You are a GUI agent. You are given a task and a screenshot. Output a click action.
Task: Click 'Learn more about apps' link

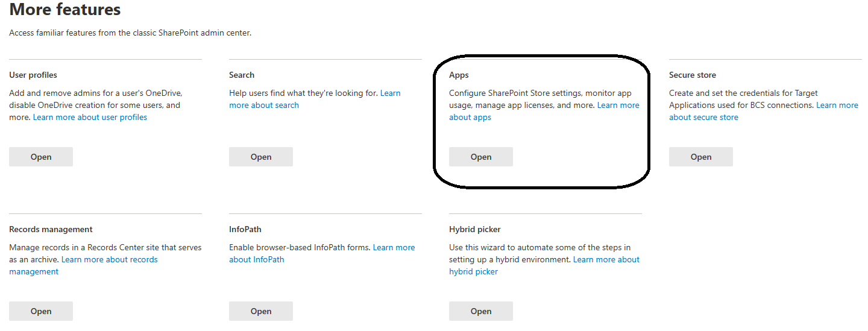point(470,117)
